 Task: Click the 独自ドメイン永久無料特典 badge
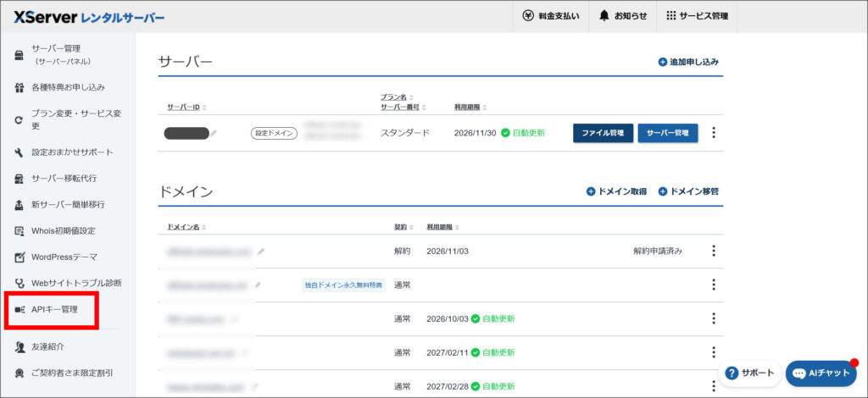(344, 285)
